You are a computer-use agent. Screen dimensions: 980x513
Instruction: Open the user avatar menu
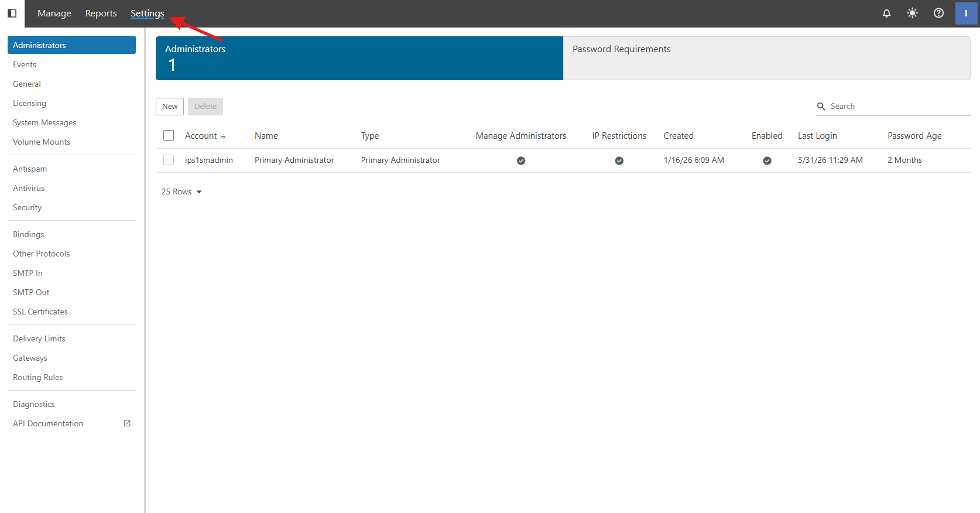tap(965, 13)
